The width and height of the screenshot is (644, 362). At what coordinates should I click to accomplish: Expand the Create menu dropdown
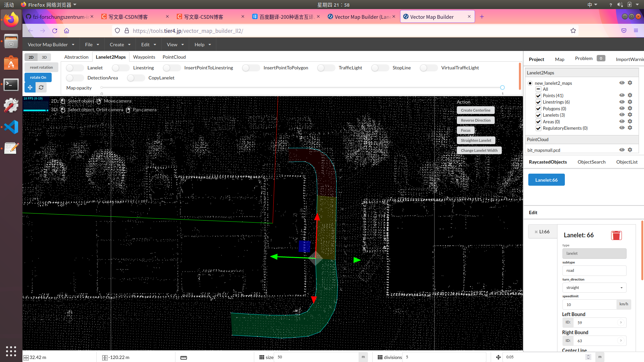[120, 45]
